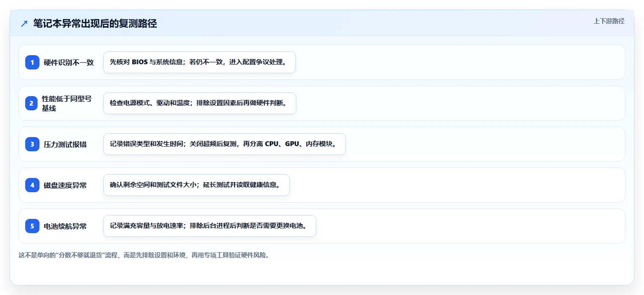Click the 硬件识别不一致 label

point(69,62)
